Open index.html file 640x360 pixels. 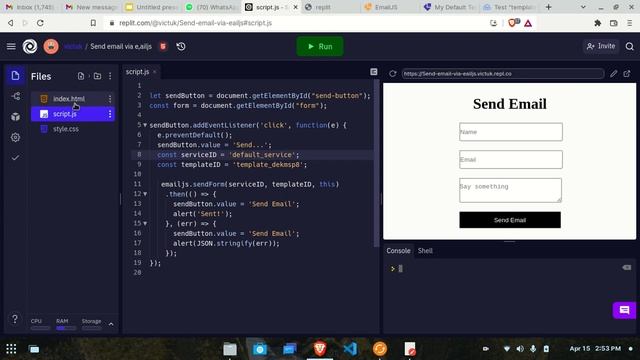pos(69,99)
